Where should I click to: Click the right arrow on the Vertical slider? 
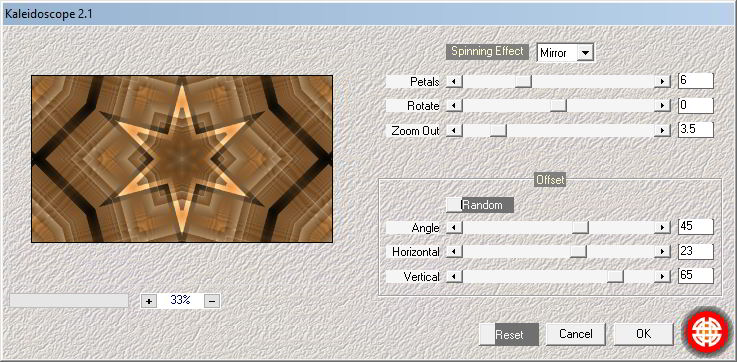click(x=662, y=276)
